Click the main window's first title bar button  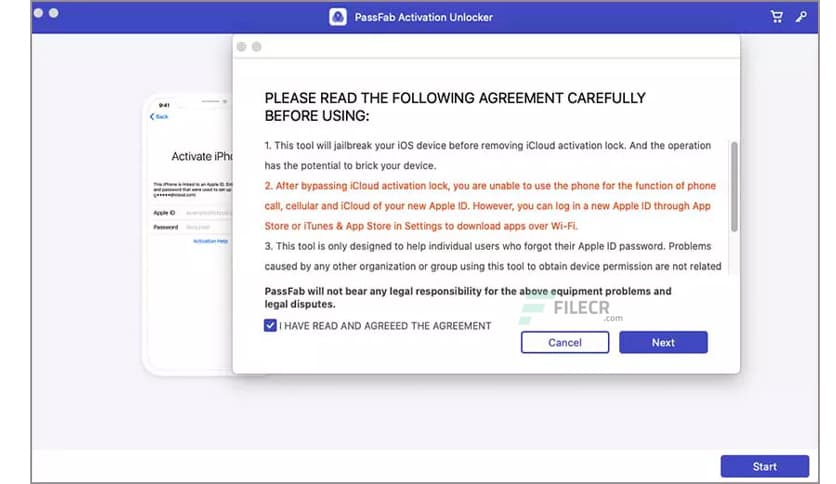tap(38, 13)
